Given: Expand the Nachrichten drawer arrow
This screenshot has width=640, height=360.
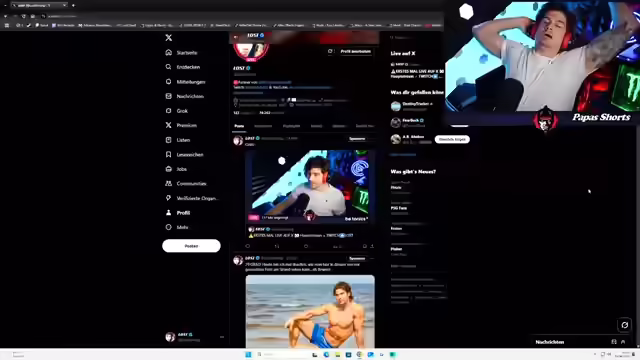Looking at the screenshot, I should click(623, 342).
